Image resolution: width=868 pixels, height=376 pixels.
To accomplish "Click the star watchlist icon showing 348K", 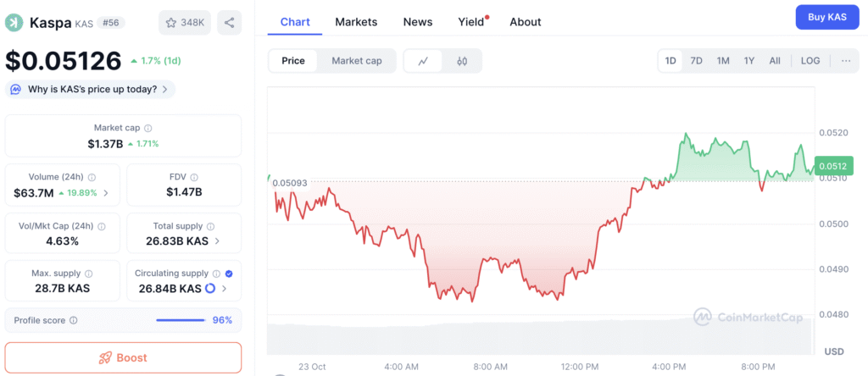I will [185, 22].
